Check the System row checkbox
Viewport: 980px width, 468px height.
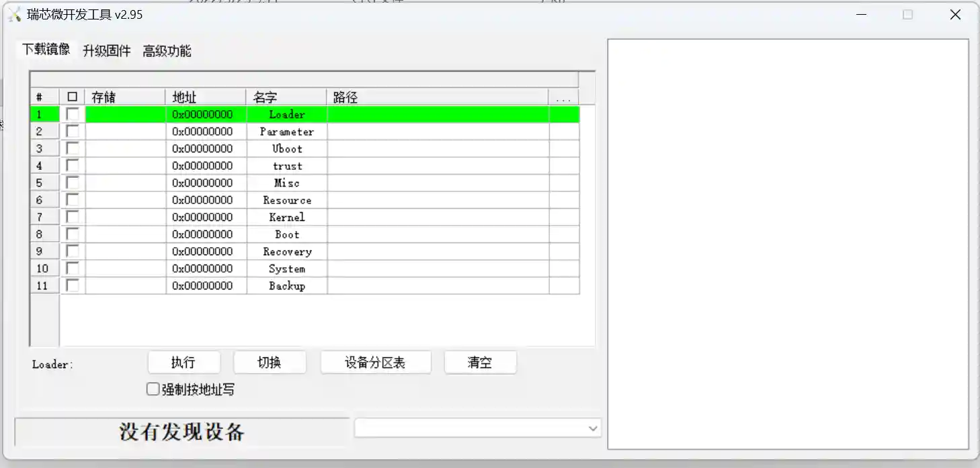[x=73, y=269]
